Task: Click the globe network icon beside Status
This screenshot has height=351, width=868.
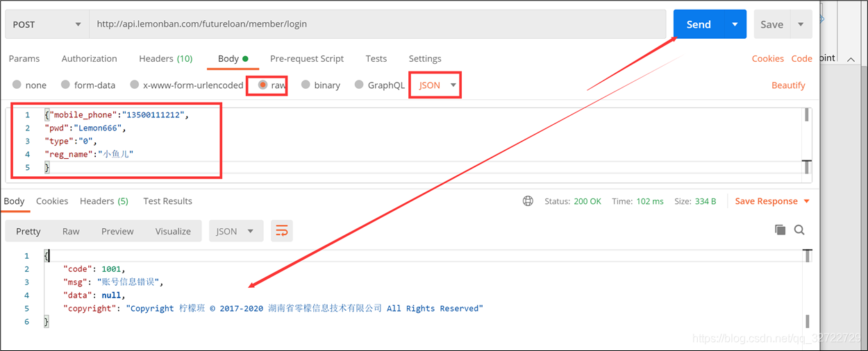Action: tap(528, 201)
